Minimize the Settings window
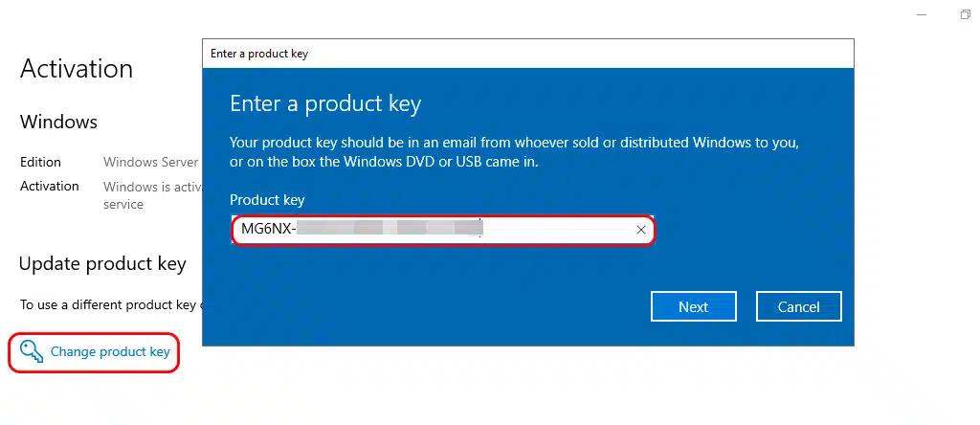Viewport: 980px width, 425px height. coord(921,14)
